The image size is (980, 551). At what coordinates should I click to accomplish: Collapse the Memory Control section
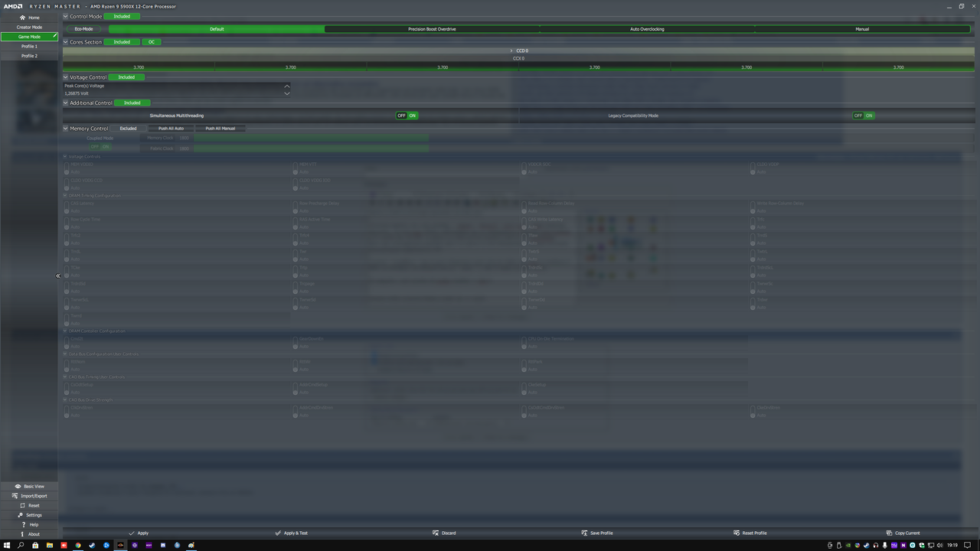tap(66, 128)
